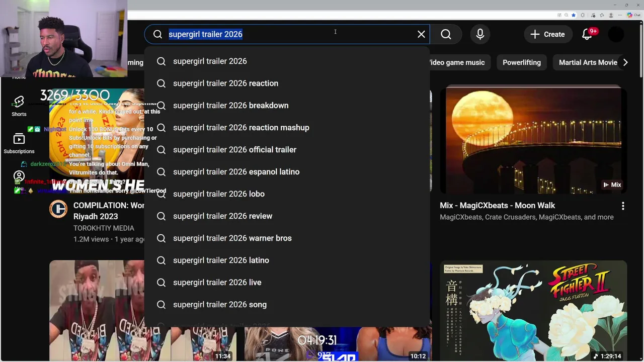Choose suggestion 'supergirl trailer 2026 official trailer'
644x362 pixels.
pyautogui.click(x=287, y=150)
